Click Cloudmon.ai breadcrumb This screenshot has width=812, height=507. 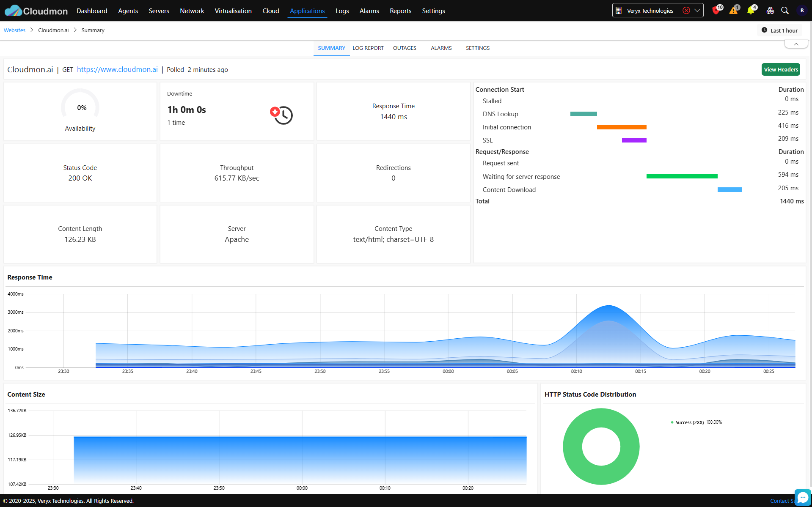click(53, 30)
